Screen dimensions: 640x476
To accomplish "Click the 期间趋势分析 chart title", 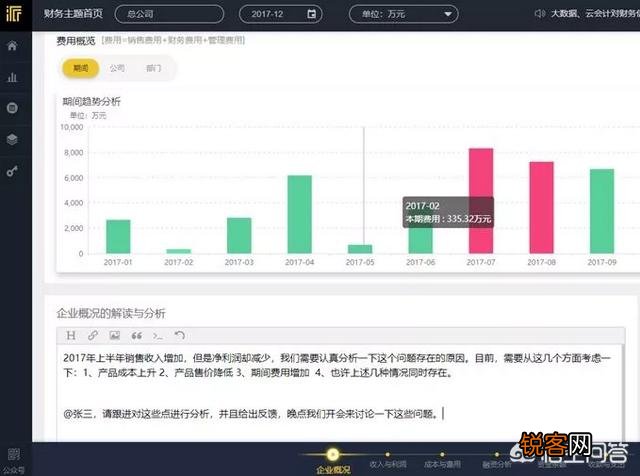I will (91, 102).
